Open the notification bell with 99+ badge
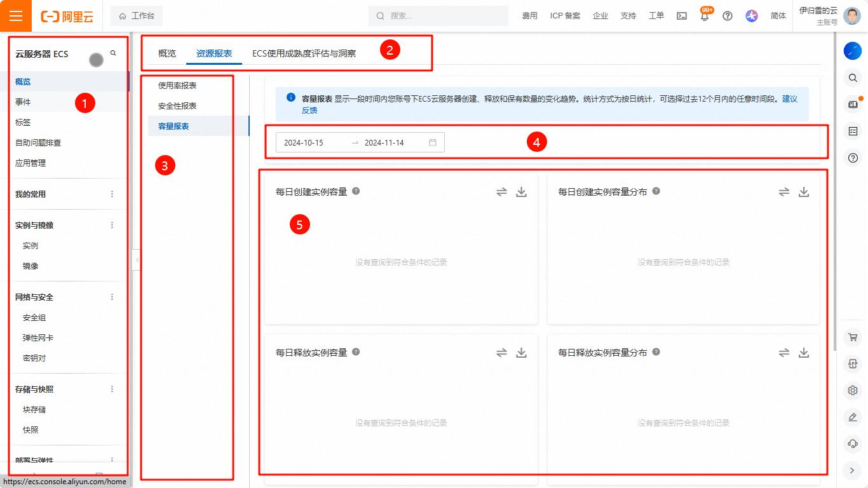 (704, 16)
